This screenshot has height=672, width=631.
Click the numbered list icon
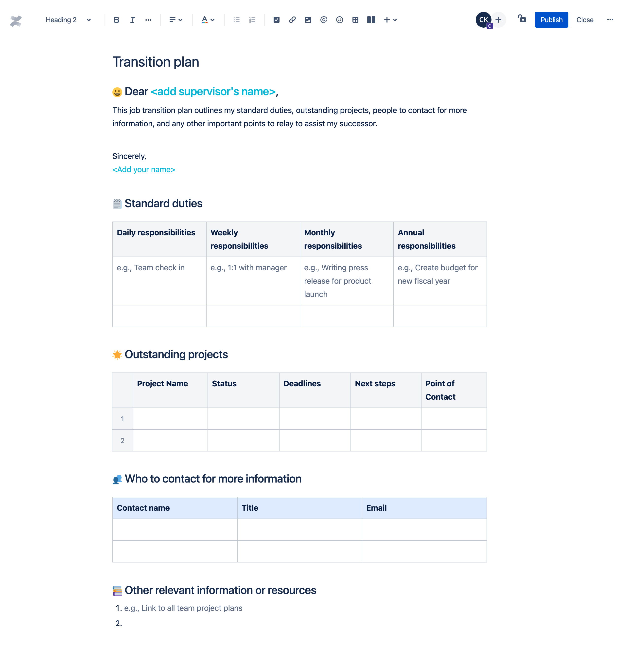(x=253, y=19)
